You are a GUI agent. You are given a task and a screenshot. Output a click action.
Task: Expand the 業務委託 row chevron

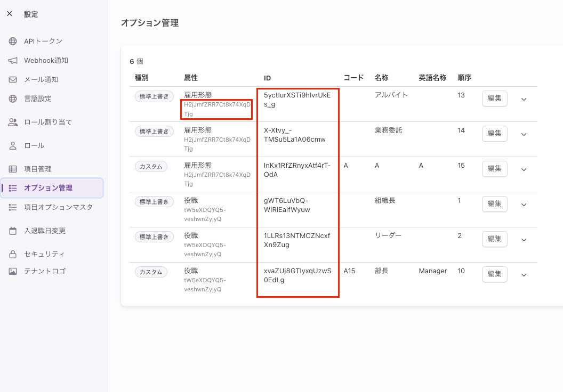[524, 135]
